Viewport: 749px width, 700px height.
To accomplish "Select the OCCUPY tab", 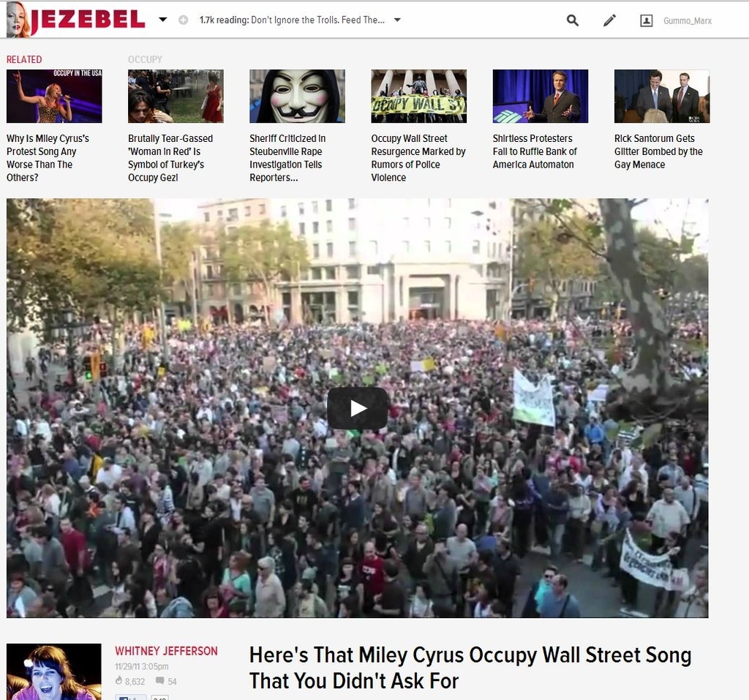I will (145, 59).
